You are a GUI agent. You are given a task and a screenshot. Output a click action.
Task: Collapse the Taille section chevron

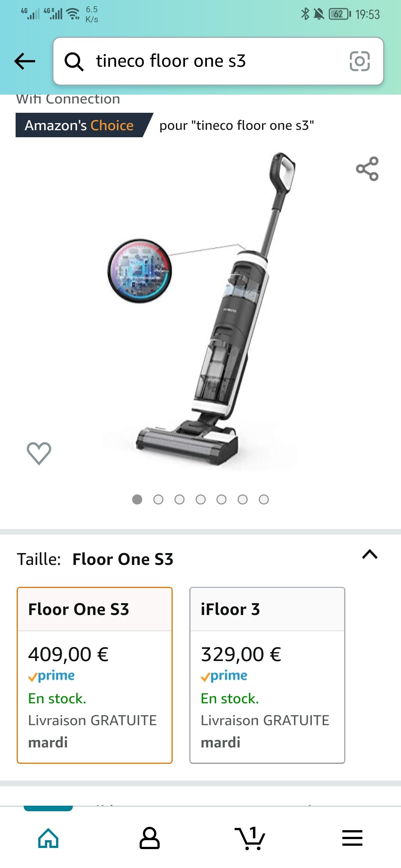pos(370,555)
